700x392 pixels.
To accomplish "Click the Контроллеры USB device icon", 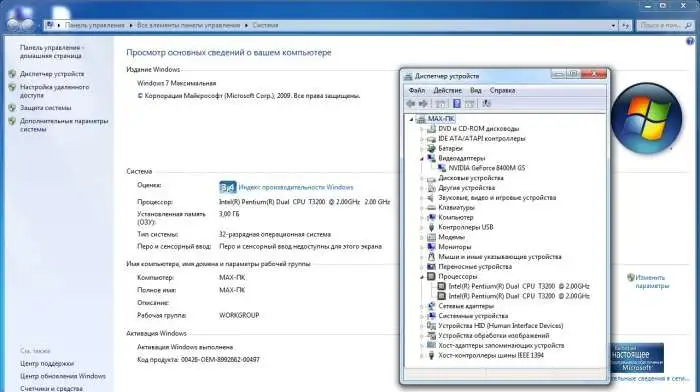I will click(431, 227).
